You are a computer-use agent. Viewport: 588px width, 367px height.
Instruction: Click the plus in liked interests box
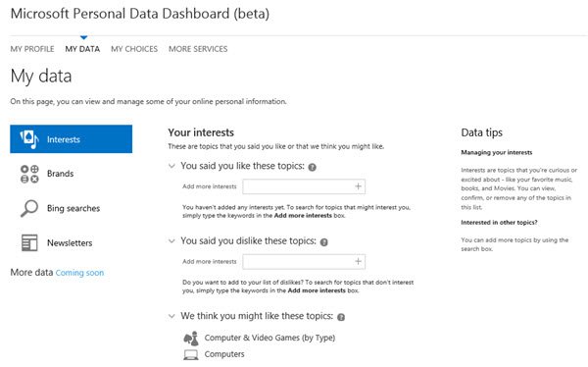[358, 186]
